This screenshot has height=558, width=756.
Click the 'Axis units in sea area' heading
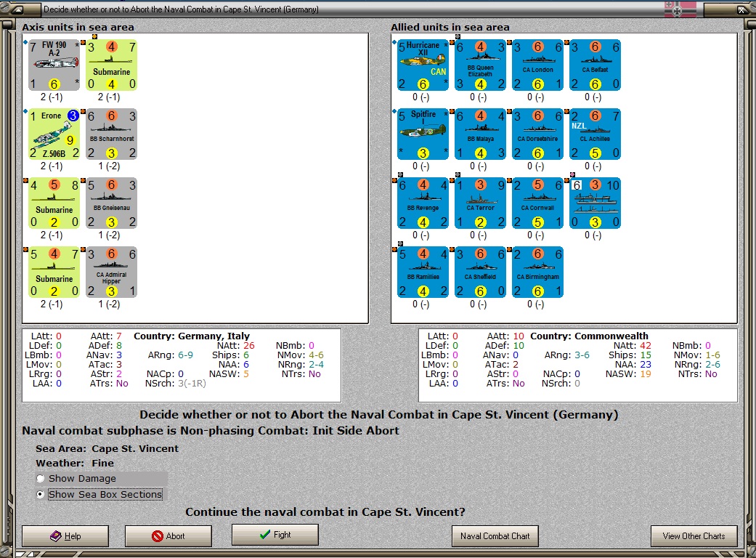(x=78, y=27)
